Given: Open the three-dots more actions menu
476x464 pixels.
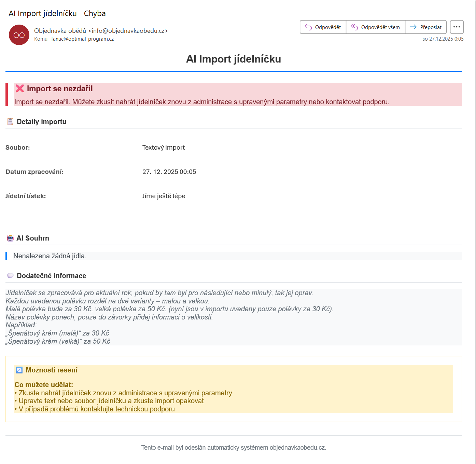Looking at the screenshot, I should [x=457, y=27].
